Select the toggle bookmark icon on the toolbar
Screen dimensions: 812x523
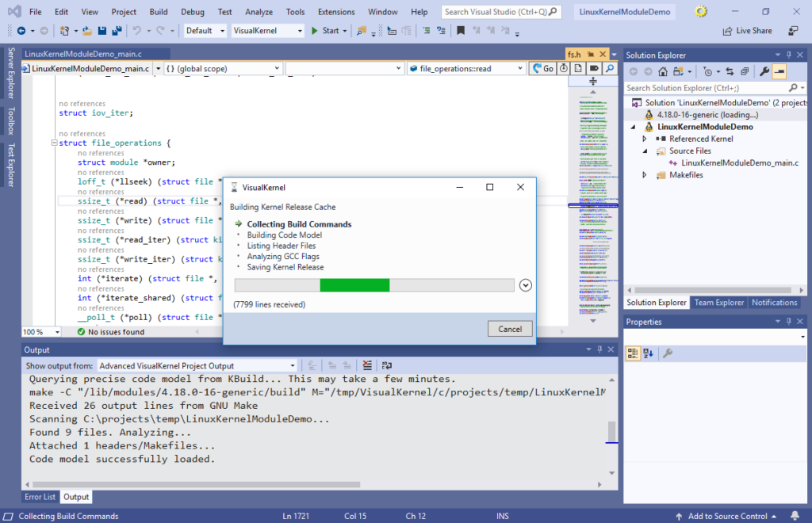click(x=461, y=30)
